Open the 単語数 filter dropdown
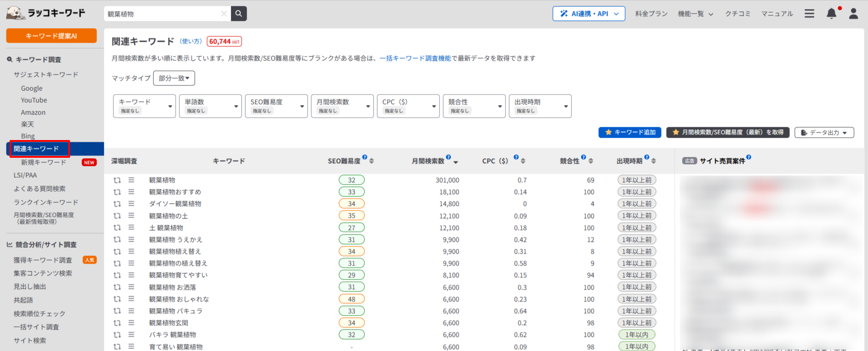The image size is (868, 351). click(211, 106)
